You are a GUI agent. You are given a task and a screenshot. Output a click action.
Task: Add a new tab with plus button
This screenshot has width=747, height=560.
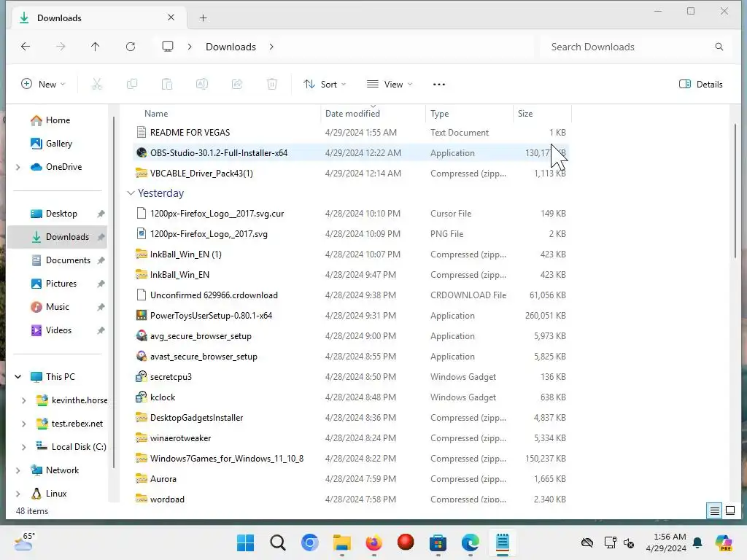(203, 18)
